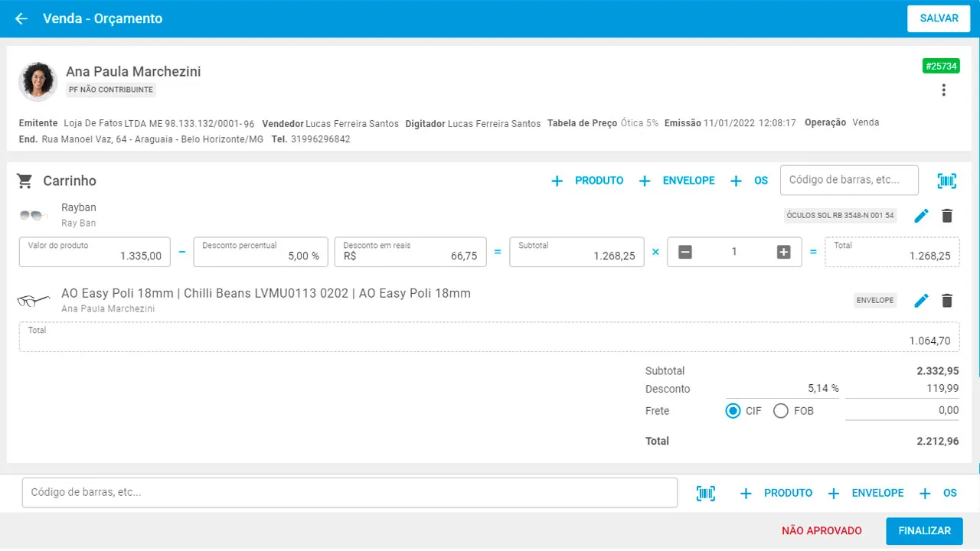Select the FOB freight option
980x551 pixels.
(x=781, y=411)
